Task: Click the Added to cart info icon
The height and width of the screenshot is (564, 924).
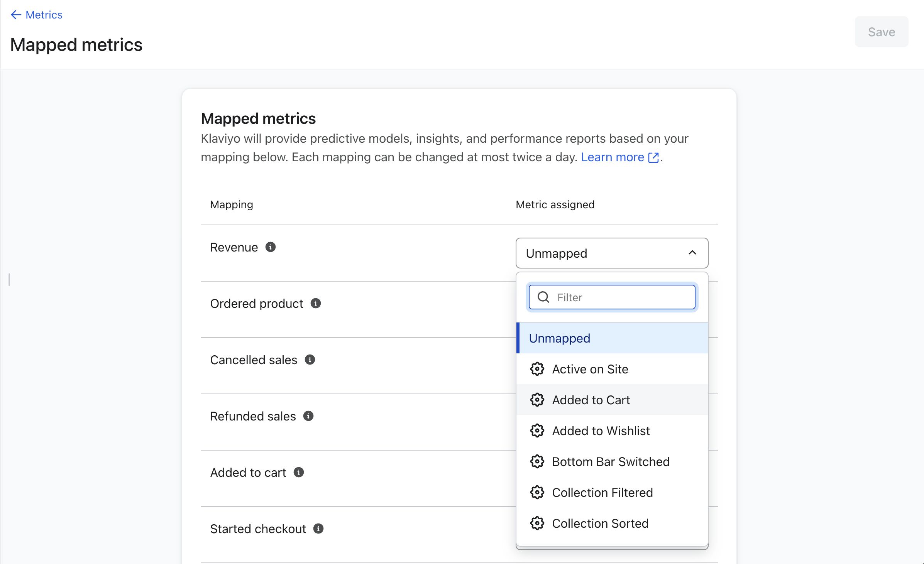Action: click(299, 472)
